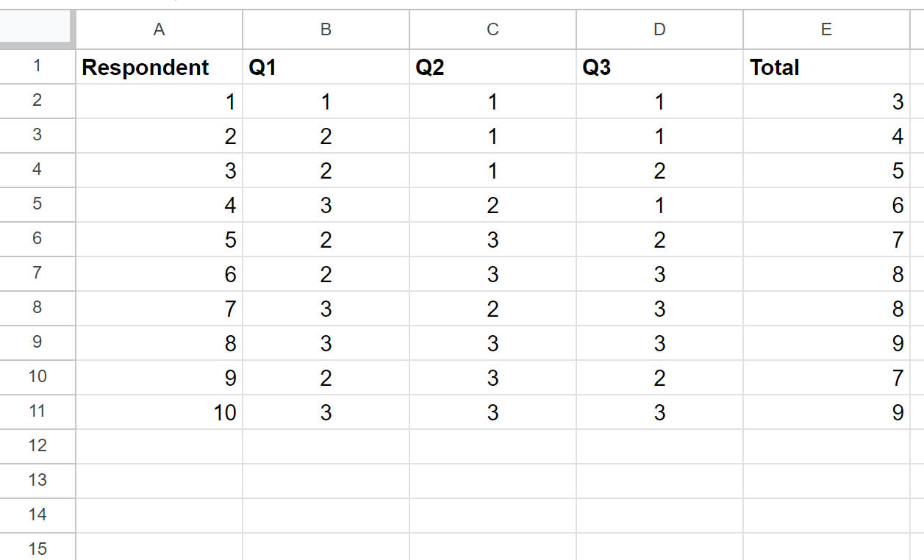Select the Total header cell

coord(827,67)
